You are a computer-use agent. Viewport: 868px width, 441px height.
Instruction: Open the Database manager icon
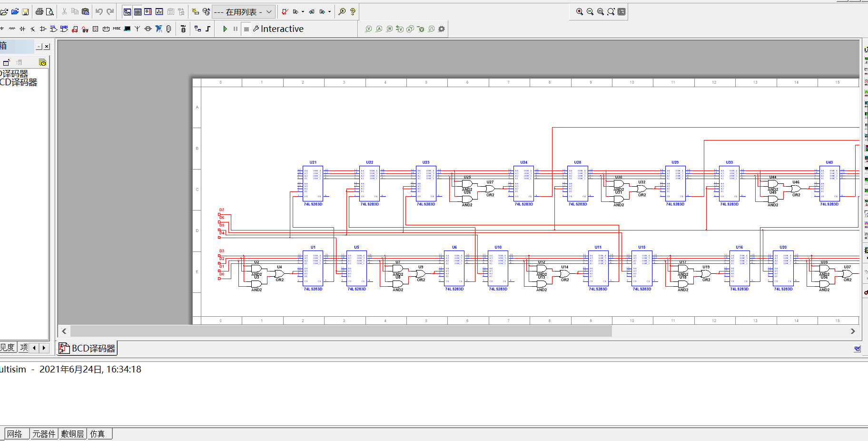pyautogui.click(x=206, y=11)
